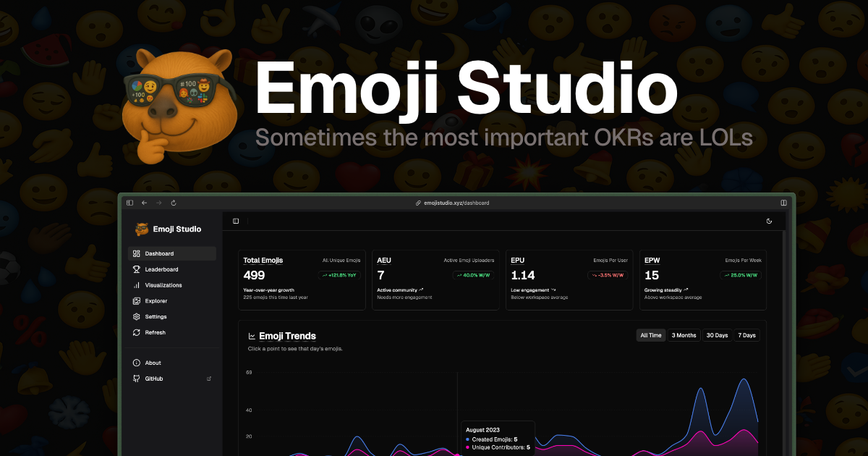The width and height of the screenshot is (868, 456).
Task: Click the Explorer image icon
Action: [x=137, y=301]
